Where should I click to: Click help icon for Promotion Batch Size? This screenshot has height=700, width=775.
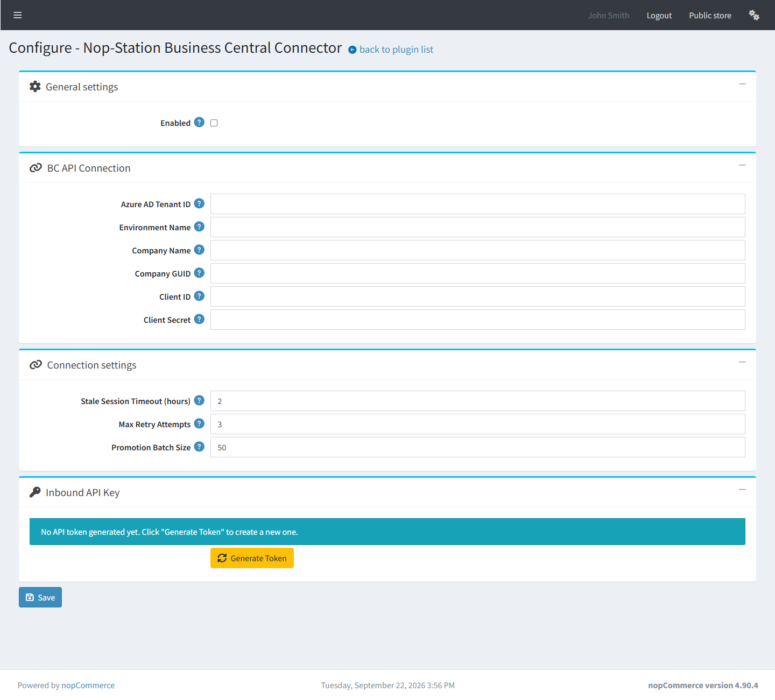pos(199,447)
